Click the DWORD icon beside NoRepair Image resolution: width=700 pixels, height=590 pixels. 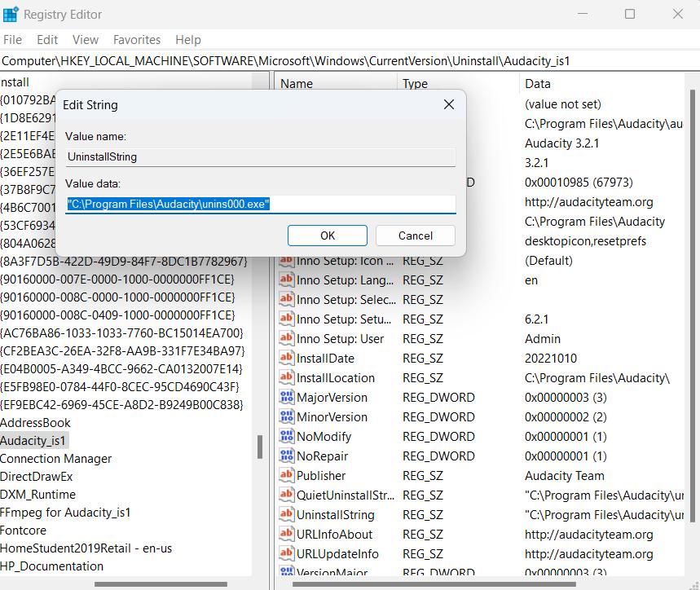click(286, 456)
